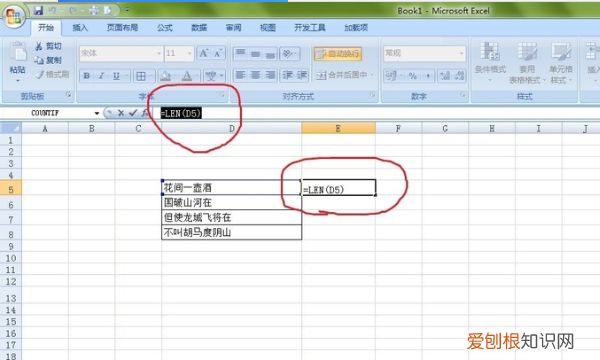The width and height of the screenshot is (600, 360).
Task: Apply comma style
Action: (x=428, y=76)
